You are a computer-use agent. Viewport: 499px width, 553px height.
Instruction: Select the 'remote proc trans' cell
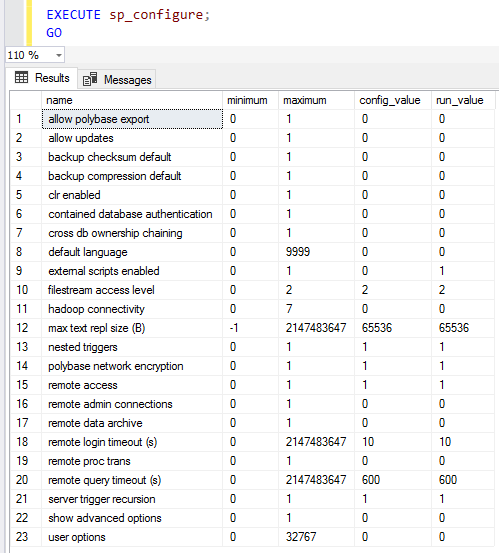pos(132,461)
